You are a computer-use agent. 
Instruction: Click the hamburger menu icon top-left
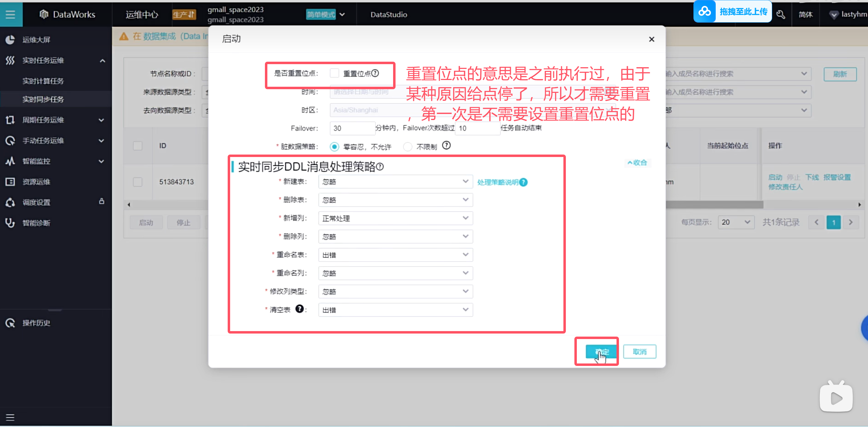point(10,14)
